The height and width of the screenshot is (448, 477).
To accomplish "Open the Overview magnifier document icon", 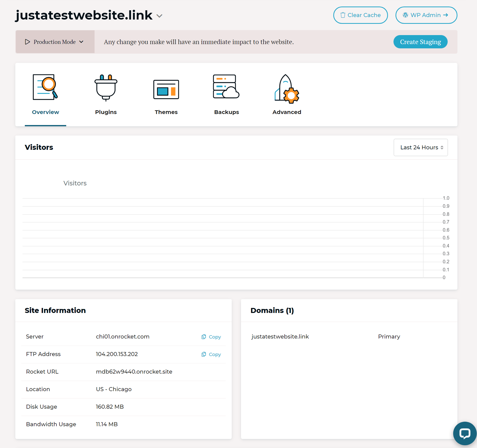I will (x=45, y=87).
